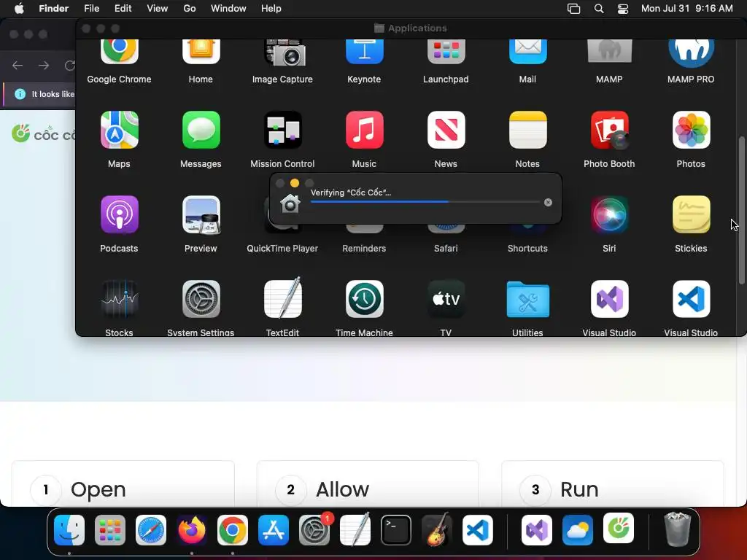747x560 pixels.
Task: Open Safari from the Dock
Action: [151, 530]
